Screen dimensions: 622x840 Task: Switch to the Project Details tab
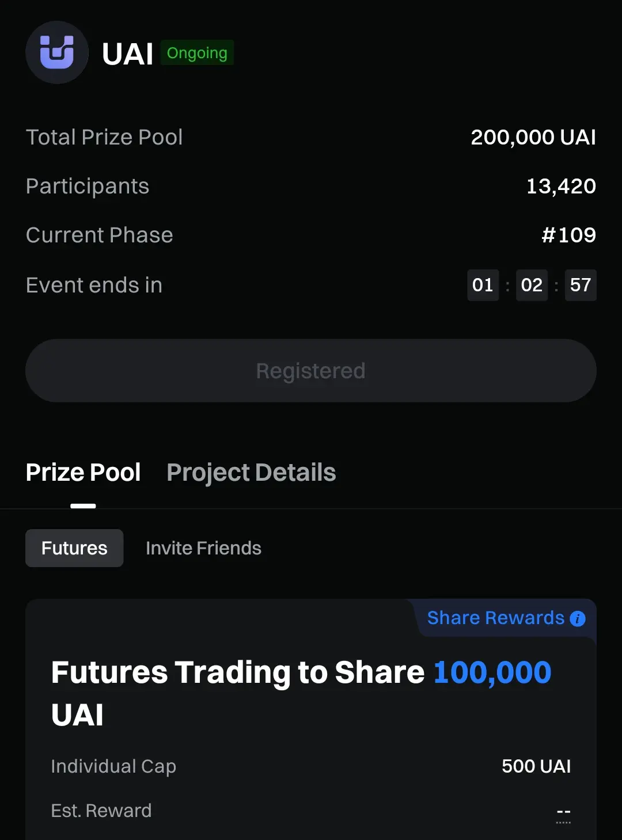[x=251, y=473]
